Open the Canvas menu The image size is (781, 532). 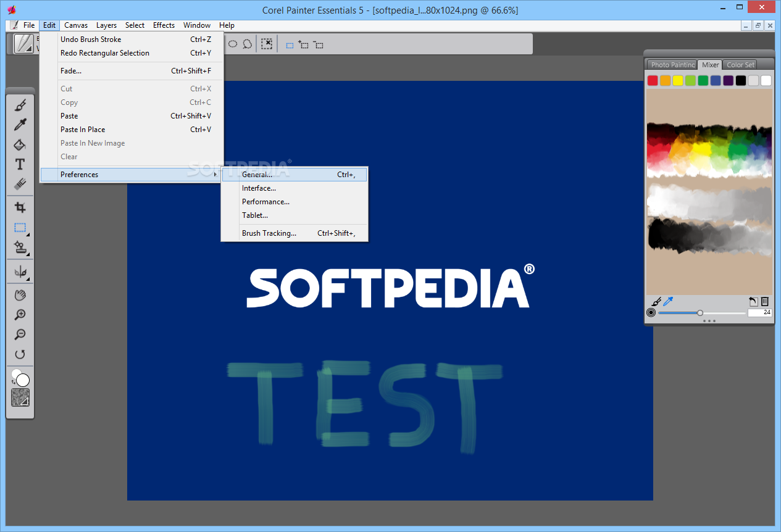(x=76, y=25)
